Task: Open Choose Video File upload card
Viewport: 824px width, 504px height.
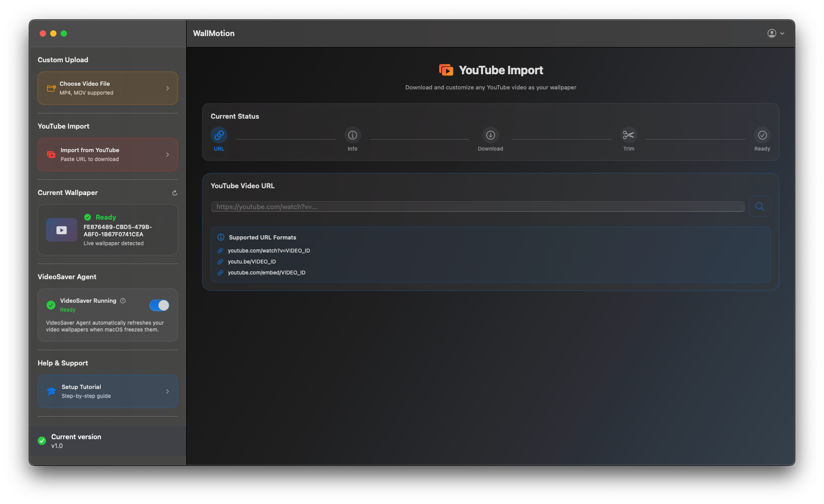Action: (x=108, y=88)
